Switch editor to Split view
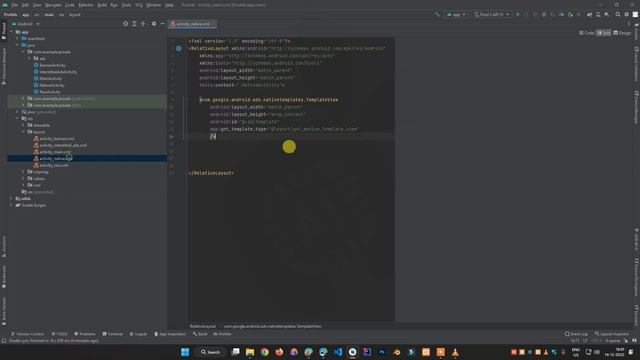The width and height of the screenshot is (640, 360). tap(604, 33)
